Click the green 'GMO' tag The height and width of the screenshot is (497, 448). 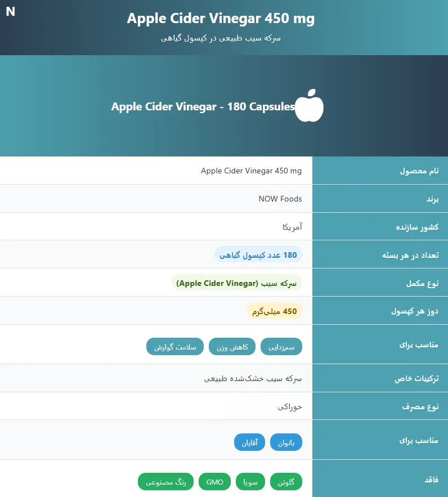click(215, 482)
